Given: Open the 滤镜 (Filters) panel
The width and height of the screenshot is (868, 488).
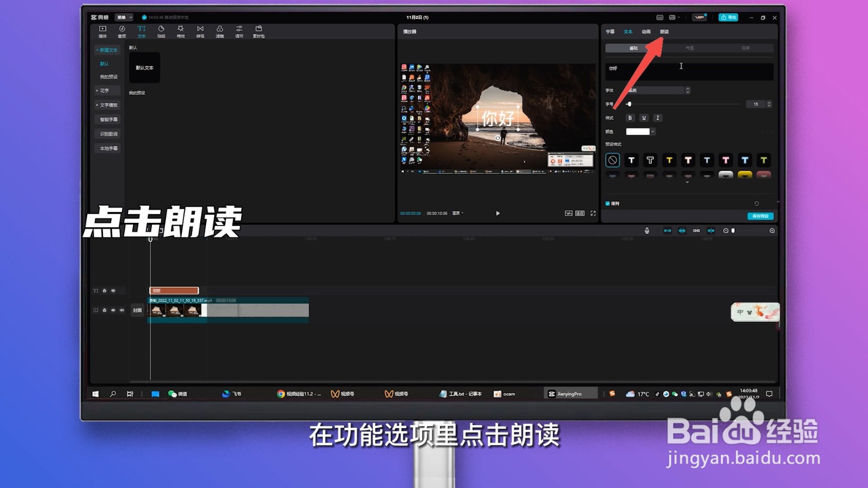Looking at the screenshot, I should (x=219, y=31).
